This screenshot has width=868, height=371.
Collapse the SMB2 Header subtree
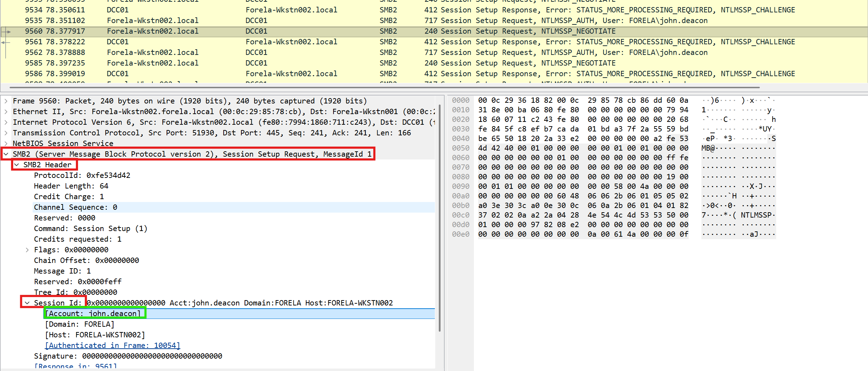click(x=17, y=165)
